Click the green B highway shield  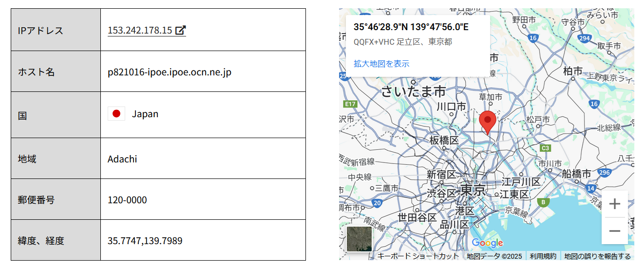click(543, 202)
